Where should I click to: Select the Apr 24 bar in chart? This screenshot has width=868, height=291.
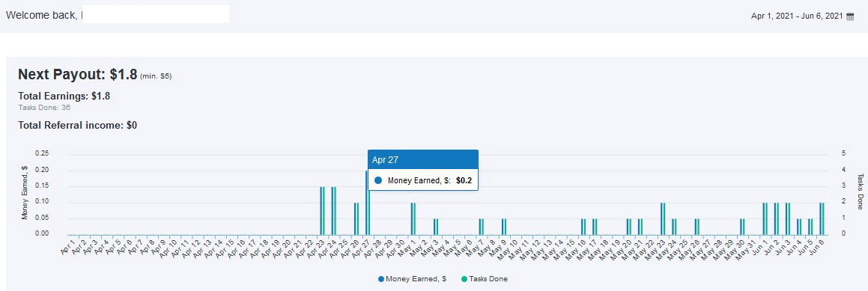click(334, 210)
